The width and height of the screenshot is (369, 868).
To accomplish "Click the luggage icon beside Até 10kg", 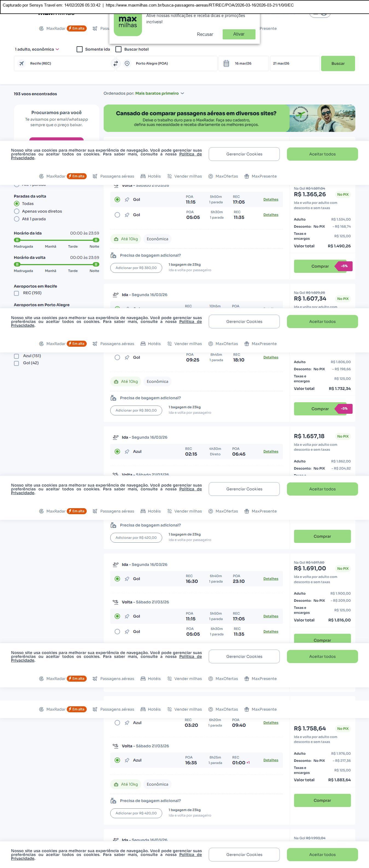I will pos(116,239).
